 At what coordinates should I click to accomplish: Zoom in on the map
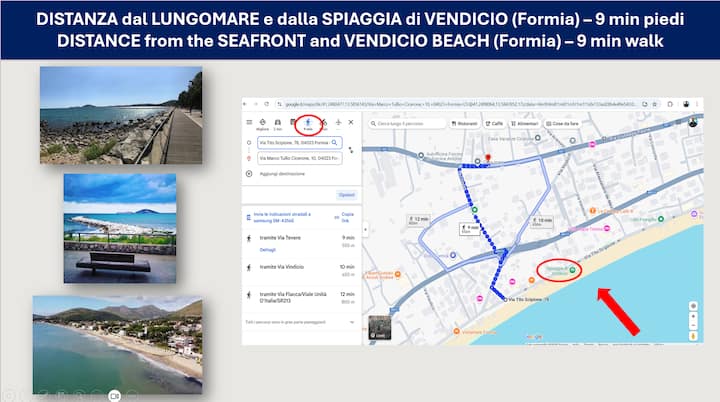(693, 317)
